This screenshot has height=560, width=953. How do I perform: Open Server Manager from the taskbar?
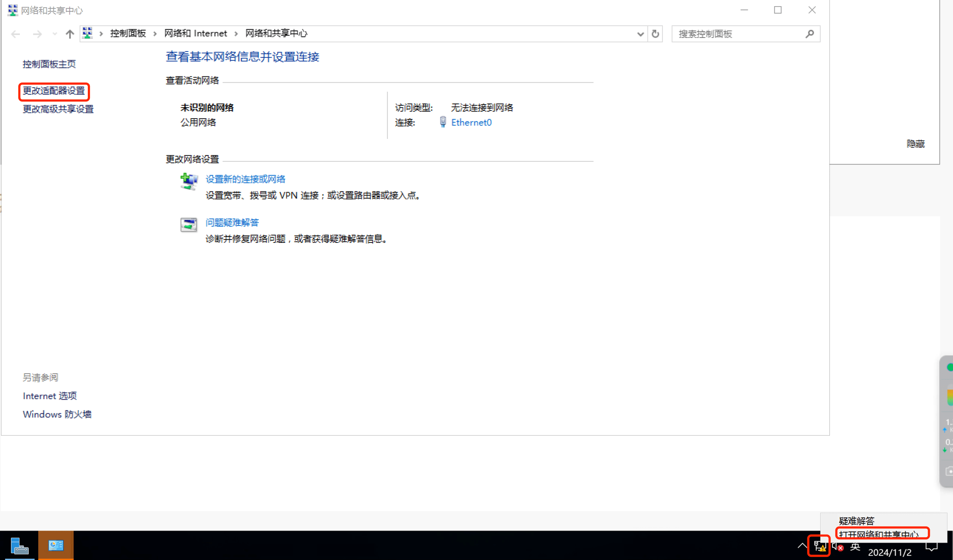(x=19, y=546)
